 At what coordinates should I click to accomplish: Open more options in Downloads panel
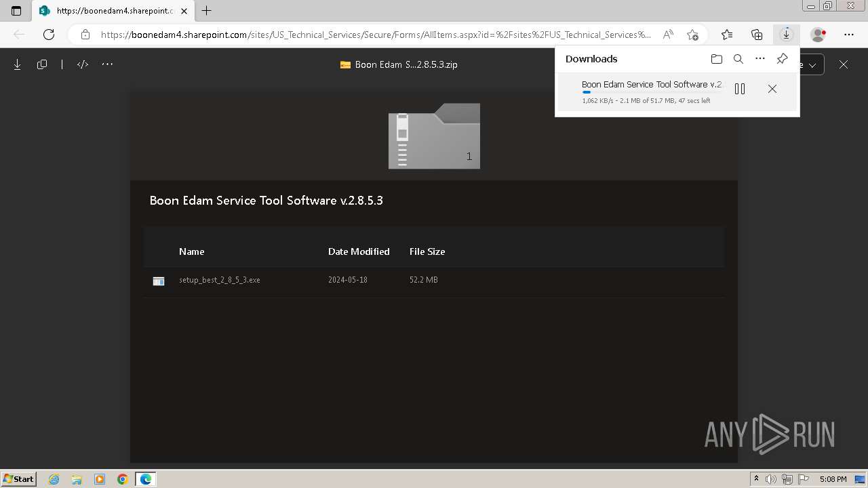[x=760, y=59]
